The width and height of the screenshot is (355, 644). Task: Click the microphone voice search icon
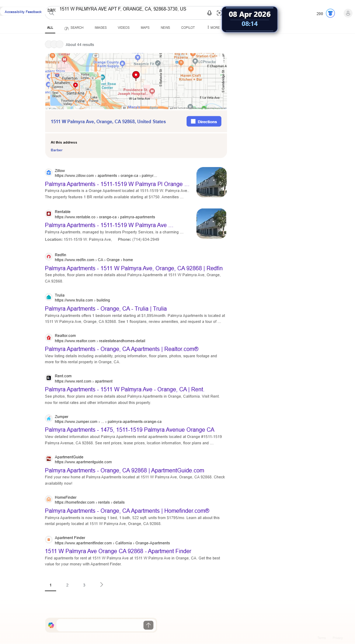[x=209, y=13]
